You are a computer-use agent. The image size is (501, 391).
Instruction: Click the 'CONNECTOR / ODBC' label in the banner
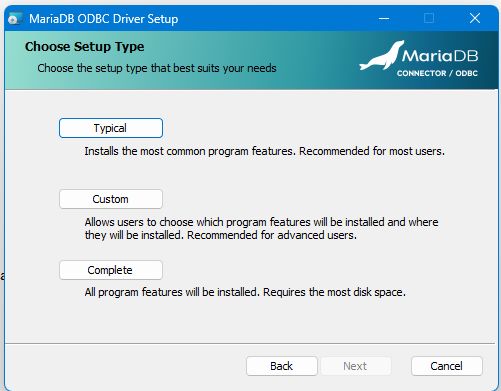pyautogui.click(x=437, y=73)
